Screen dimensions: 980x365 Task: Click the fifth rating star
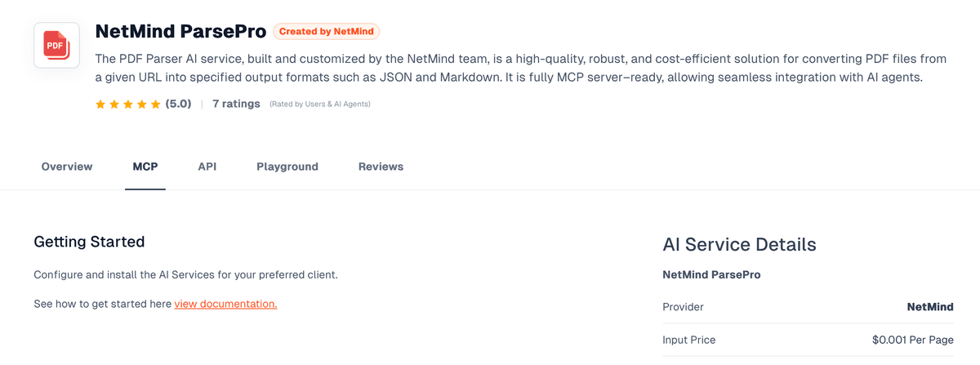click(155, 105)
